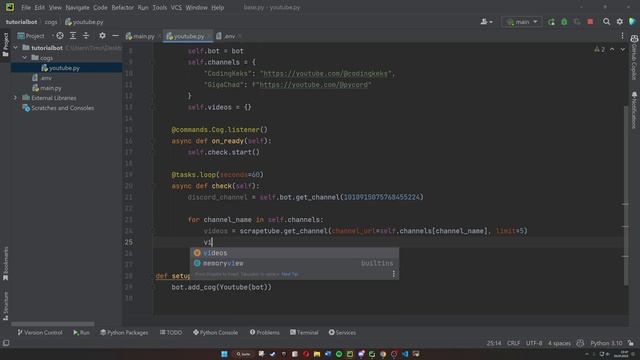640x360 pixels.
Task: Click the PyCharm logo icon
Action: click(x=10, y=7)
